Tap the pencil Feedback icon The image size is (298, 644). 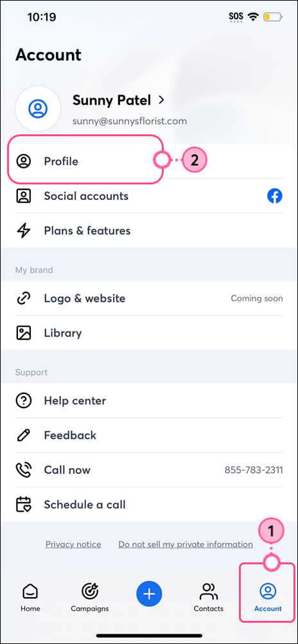tap(23, 435)
